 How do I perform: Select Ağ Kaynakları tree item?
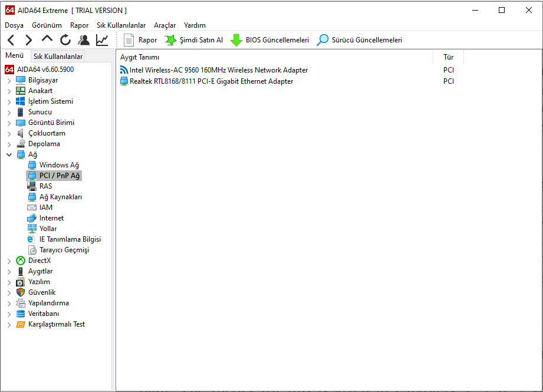click(x=61, y=197)
